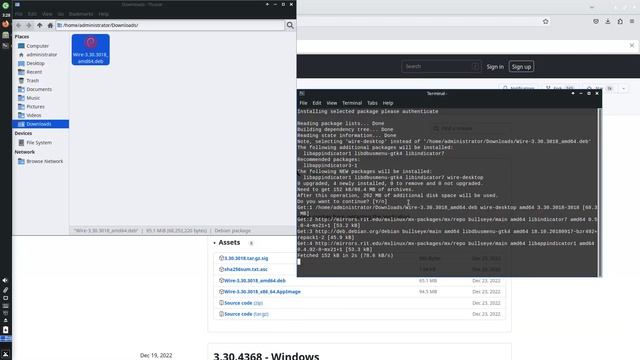Click the GitHub search field
This screenshot has width=640, height=360.
coord(441,66)
